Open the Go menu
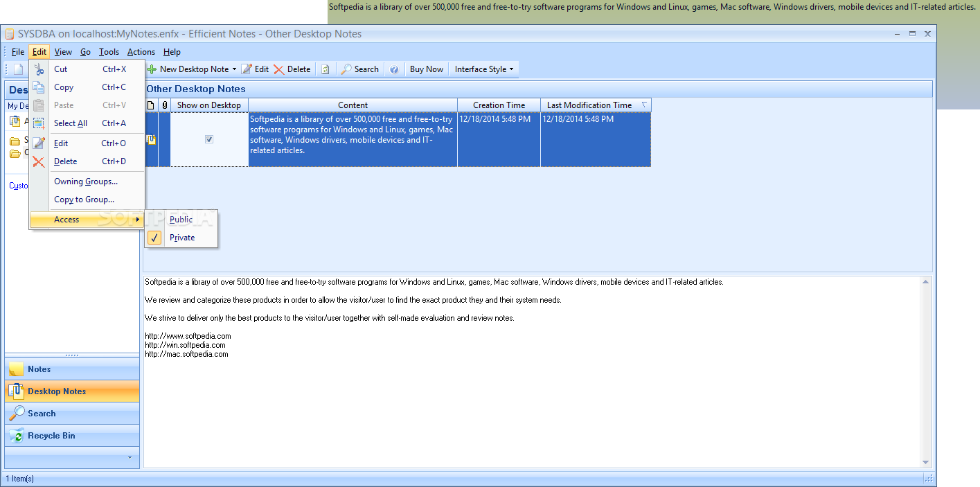This screenshot has width=980, height=487. [x=85, y=52]
